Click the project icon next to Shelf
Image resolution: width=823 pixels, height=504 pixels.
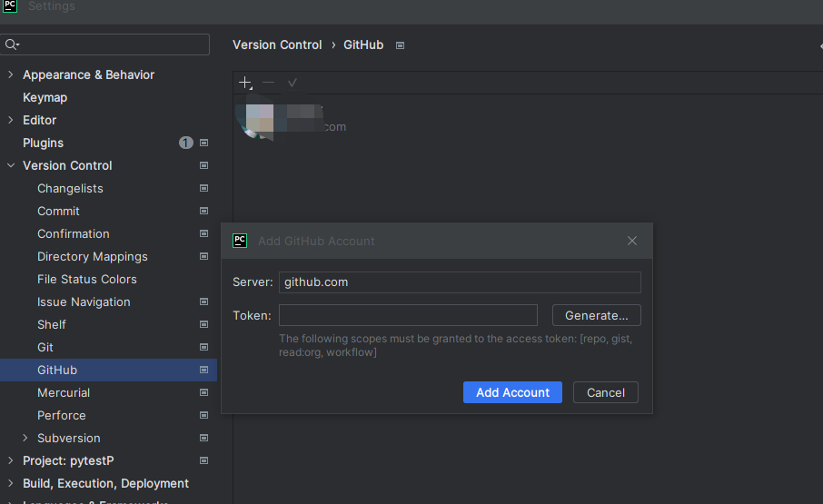[x=204, y=324]
